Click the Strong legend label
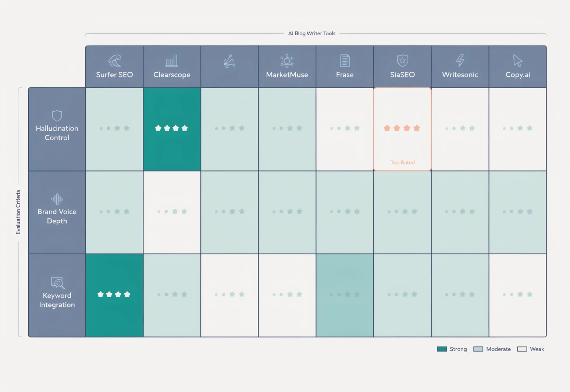The height and width of the screenshot is (392, 570). pyautogui.click(x=458, y=349)
